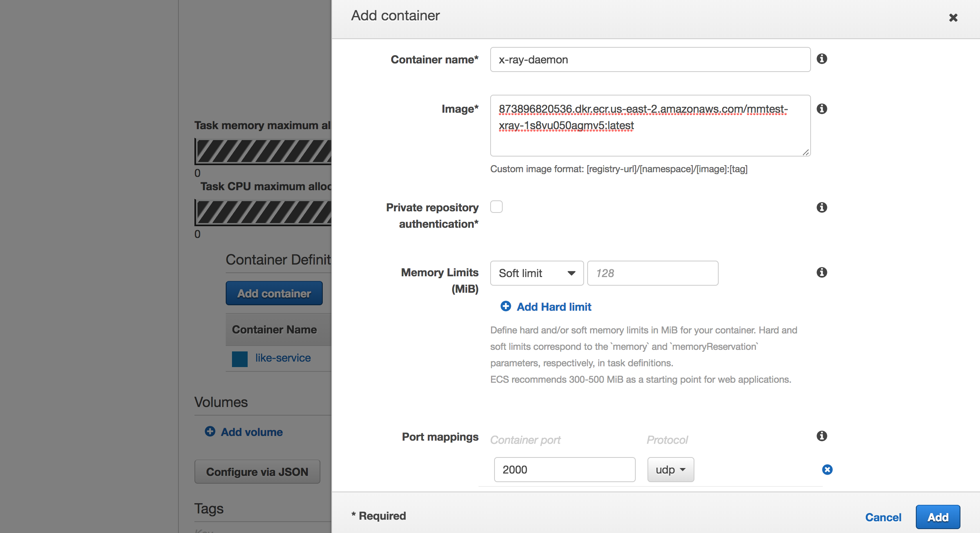Viewport: 980px width, 533px height.
Task: Click plus icon beside Add volume
Action: 210,432
